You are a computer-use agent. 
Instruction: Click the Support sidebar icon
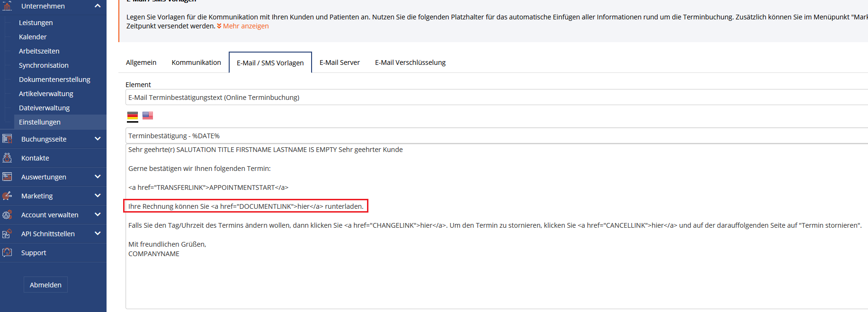click(7, 252)
